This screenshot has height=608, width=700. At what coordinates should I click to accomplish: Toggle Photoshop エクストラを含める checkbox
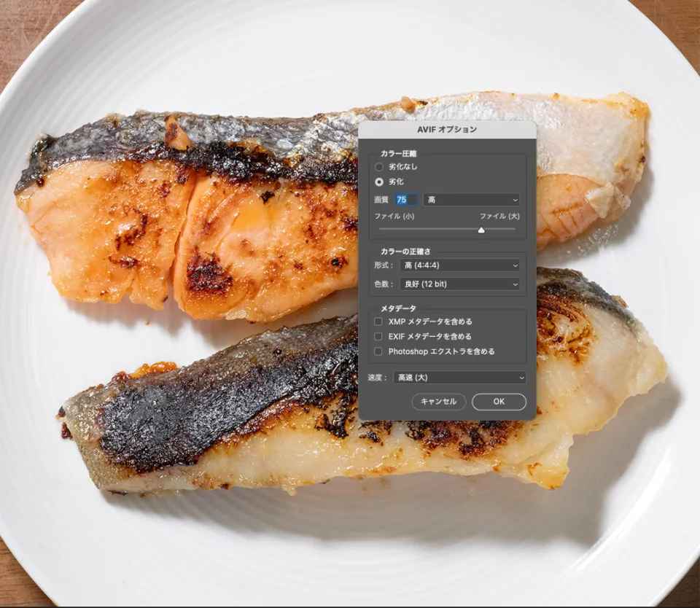pyautogui.click(x=378, y=351)
